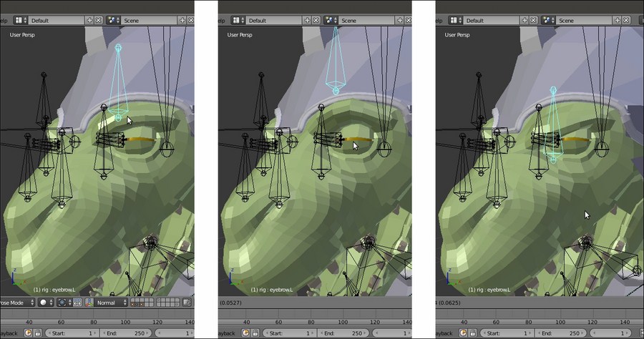Viewport: 644px width, 339px height.
Task: Open the scene browser icon in left screenshot
Action: pyautogui.click(x=113, y=20)
